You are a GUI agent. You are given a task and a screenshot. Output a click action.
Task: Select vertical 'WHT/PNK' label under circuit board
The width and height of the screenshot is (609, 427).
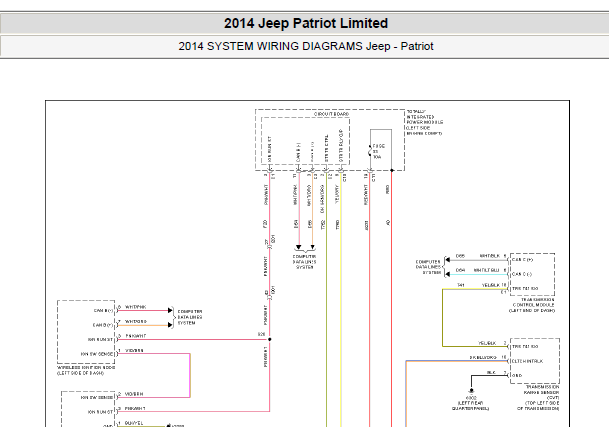pos(295,195)
